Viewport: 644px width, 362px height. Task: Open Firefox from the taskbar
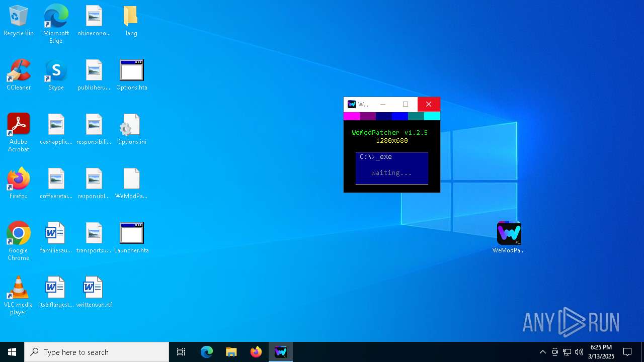(x=256, y=352)
